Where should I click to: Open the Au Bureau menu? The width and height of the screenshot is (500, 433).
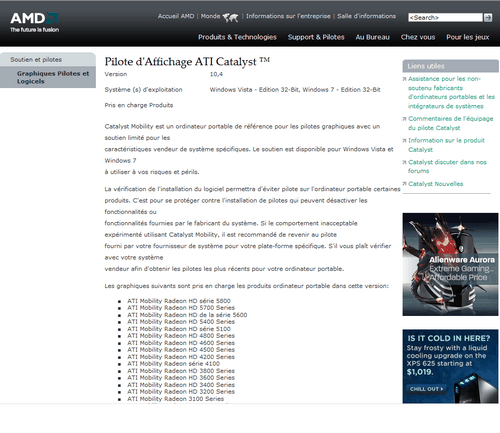coord(372,37)
